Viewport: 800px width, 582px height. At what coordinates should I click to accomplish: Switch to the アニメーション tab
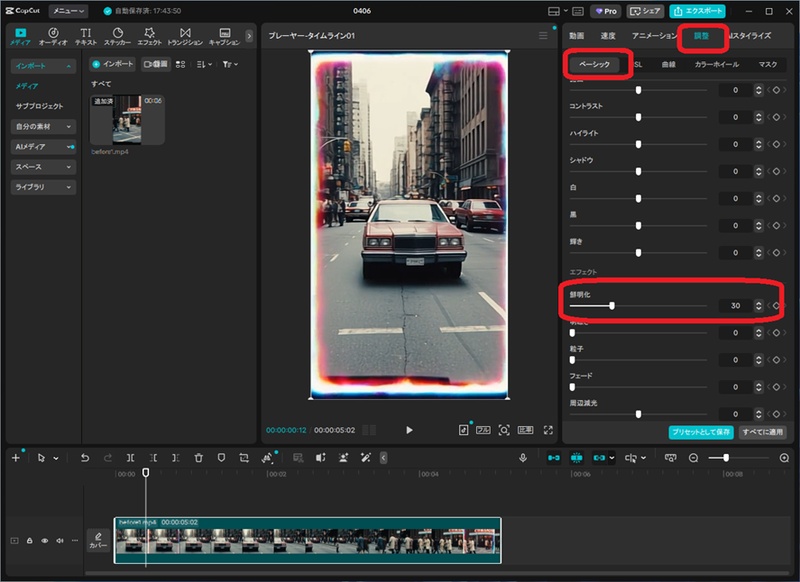point(653,36)
